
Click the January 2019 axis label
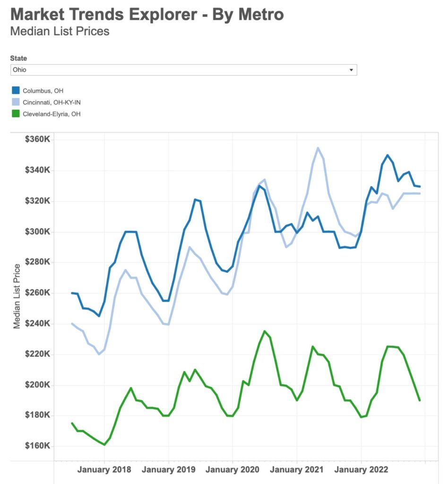click(x=169, y=470)
